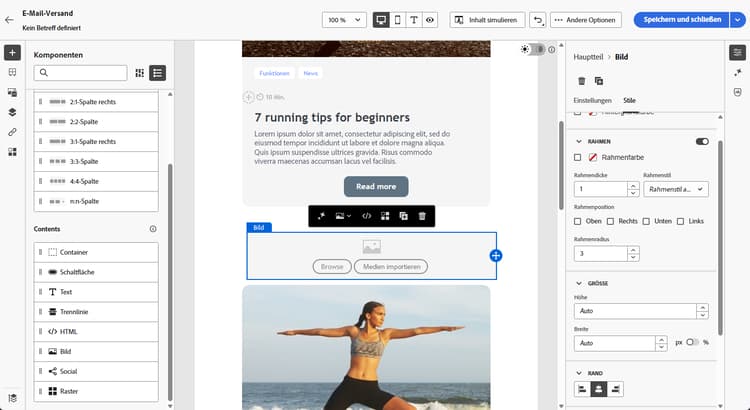Adjust the Rahmenradius stepper arrows
The height and width of the screenshot is (410, 750).
633,254
